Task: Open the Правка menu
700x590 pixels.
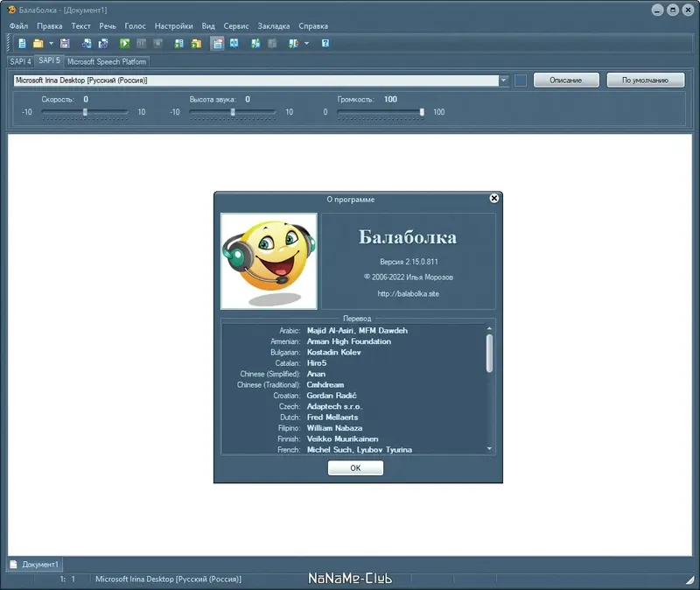Action: tap(50, 26)
